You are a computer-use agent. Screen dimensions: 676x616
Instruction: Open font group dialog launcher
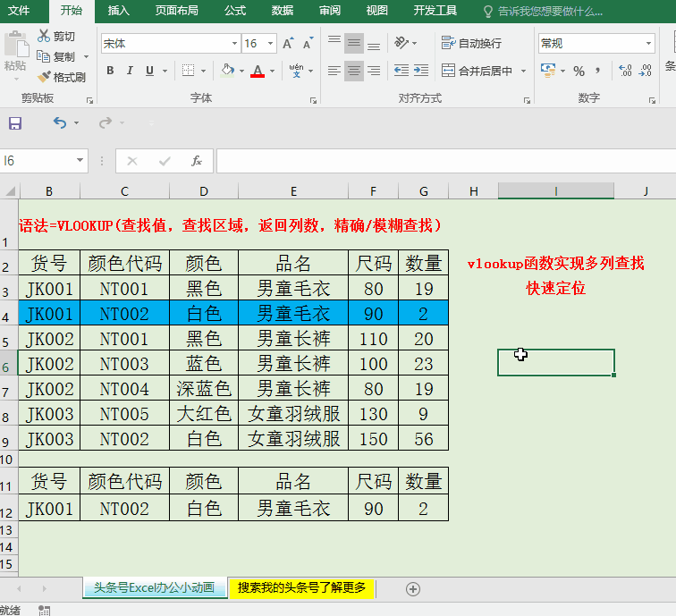314,100
